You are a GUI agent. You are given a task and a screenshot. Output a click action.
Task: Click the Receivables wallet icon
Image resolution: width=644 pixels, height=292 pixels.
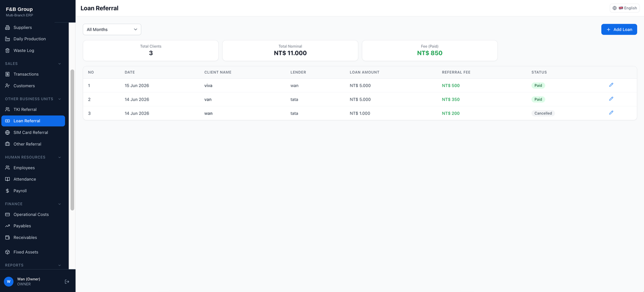(x=7, y=238)
